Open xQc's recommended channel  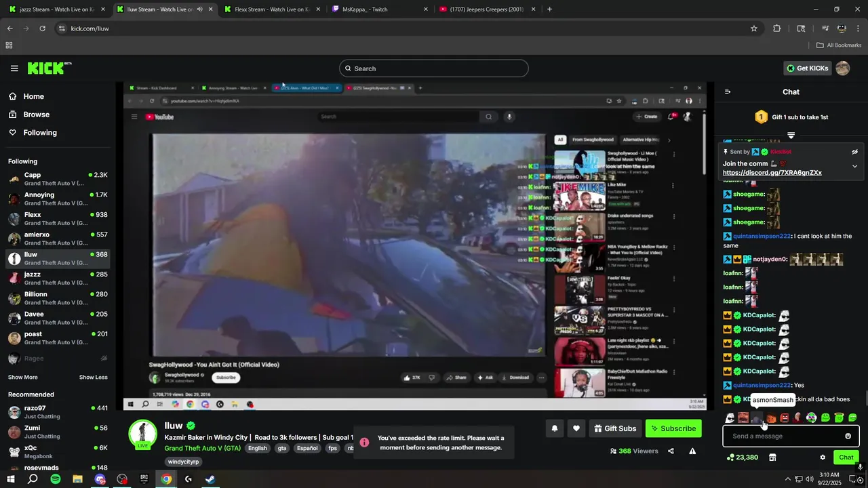coord(58,451)
